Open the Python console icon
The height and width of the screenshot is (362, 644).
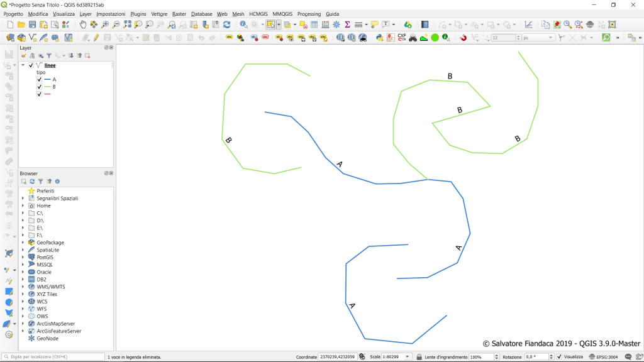click(x=380, y=38)
